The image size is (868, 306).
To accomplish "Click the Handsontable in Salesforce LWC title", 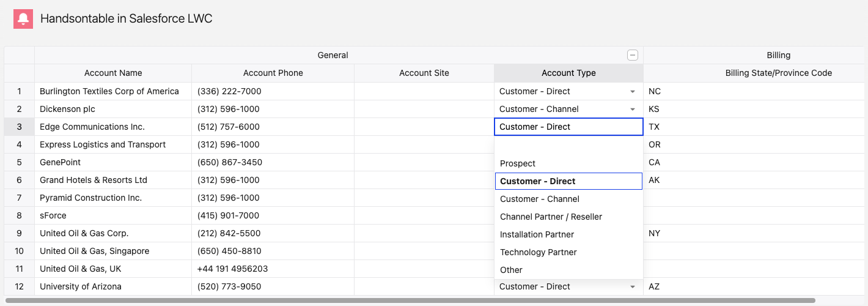I will (127, 18).
